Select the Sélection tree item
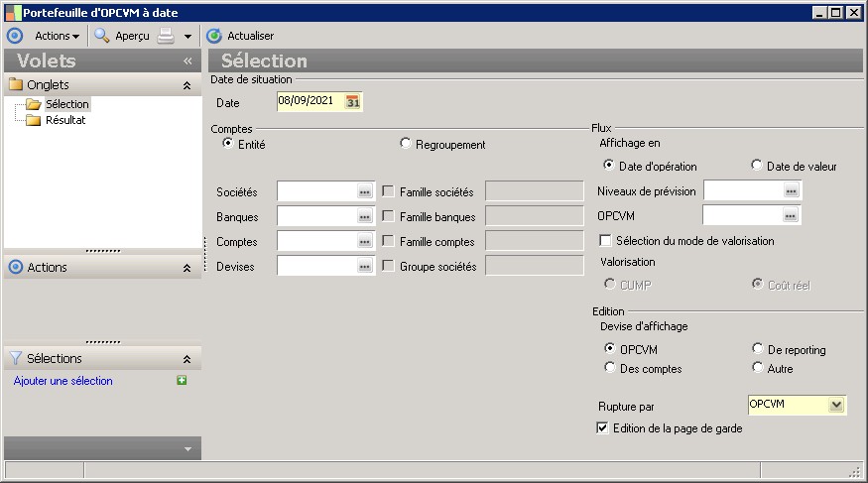The width and height of the screenshot is (868, 483). click(67, 104)
